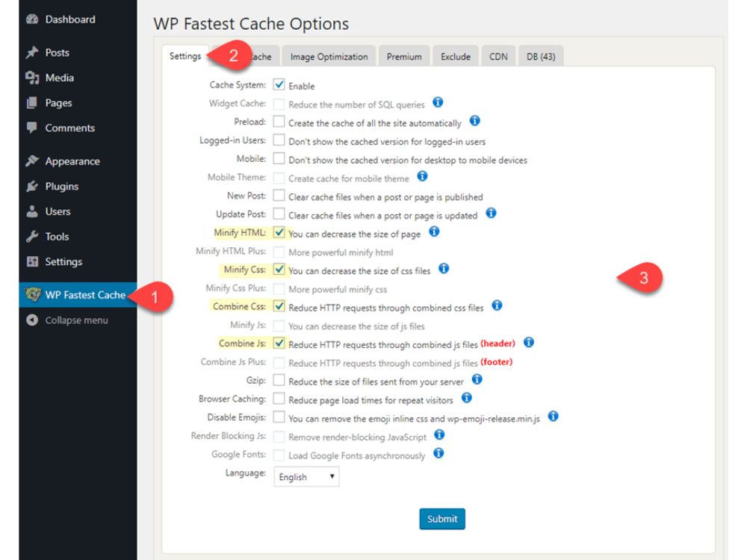Uncheck the Cache System Enable checkbox
This screenshot has width=747, height=560.
[279, 85]
